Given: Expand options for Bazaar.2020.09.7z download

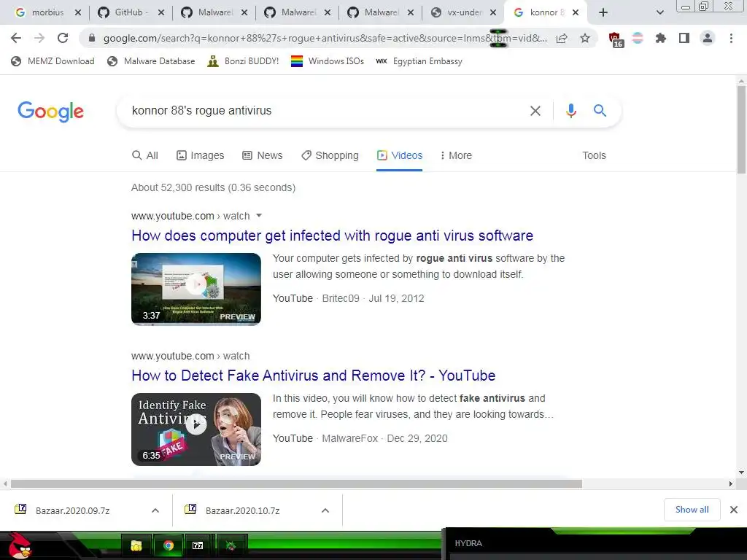Looking at the screenshot, I should (155, 510).
